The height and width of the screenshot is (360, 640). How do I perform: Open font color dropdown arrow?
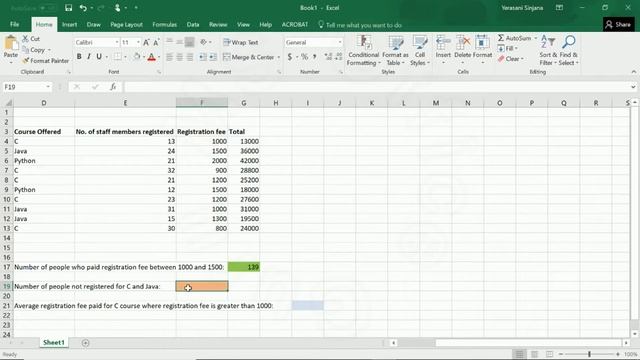click(159, 57)
